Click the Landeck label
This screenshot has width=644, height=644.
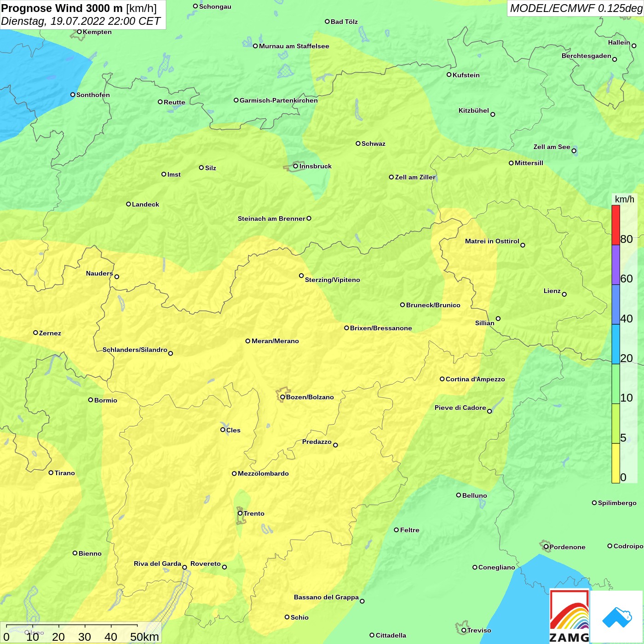[145, 204]
